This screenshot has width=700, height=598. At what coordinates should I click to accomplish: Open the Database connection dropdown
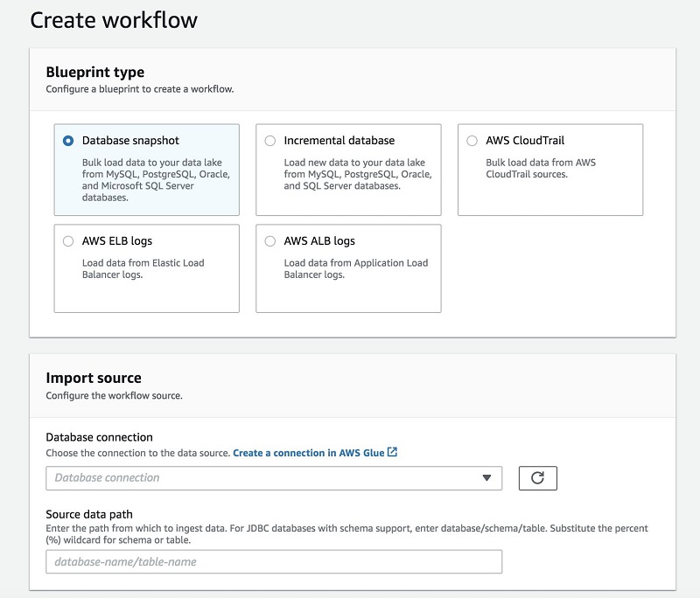point(274,478)
